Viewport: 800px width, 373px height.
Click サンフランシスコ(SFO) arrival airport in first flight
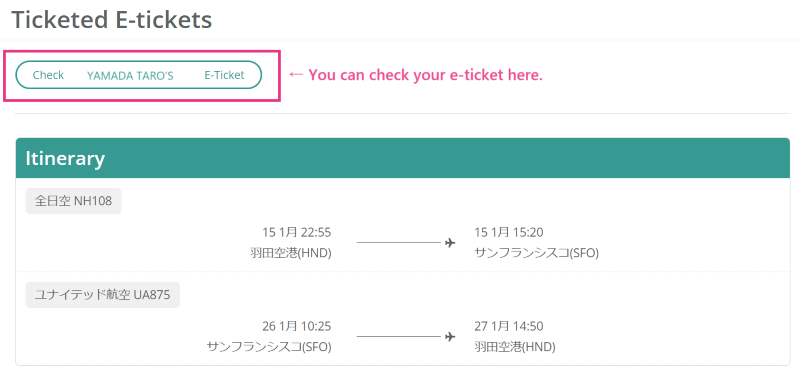(x=536, y=253)
